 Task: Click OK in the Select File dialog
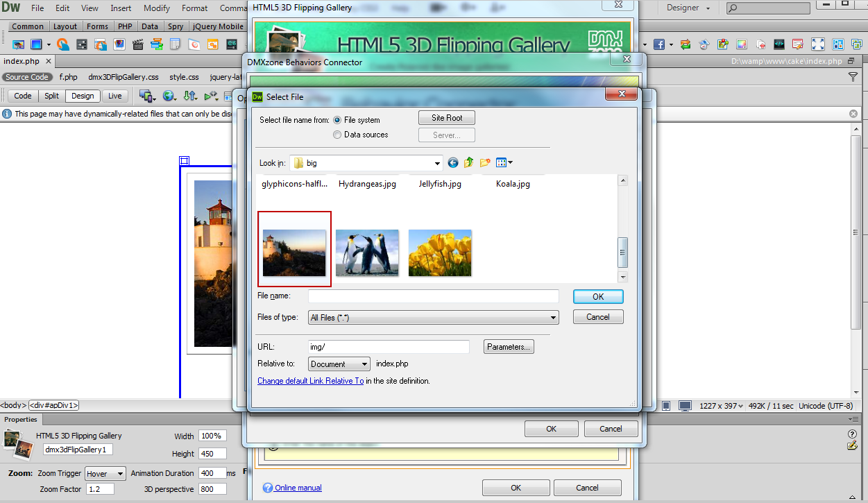[x=598, y=296]
